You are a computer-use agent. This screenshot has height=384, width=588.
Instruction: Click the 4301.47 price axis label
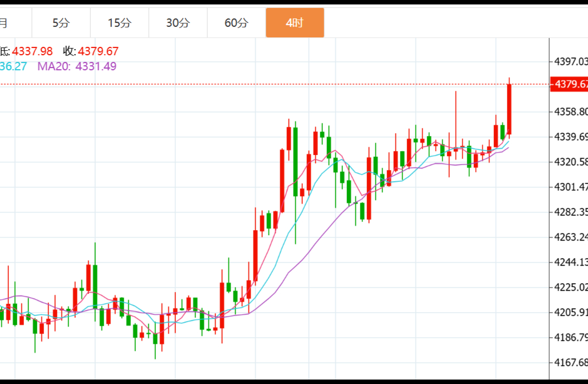(x=570, y=187)
